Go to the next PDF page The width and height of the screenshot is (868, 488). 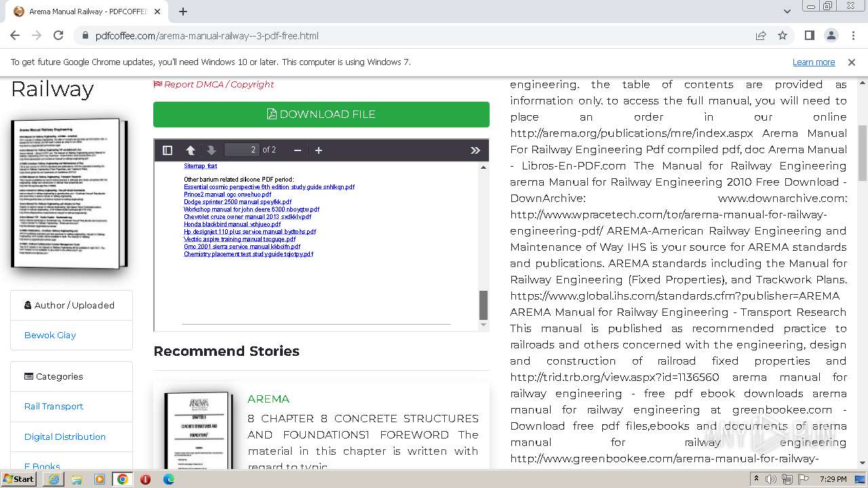212,150
